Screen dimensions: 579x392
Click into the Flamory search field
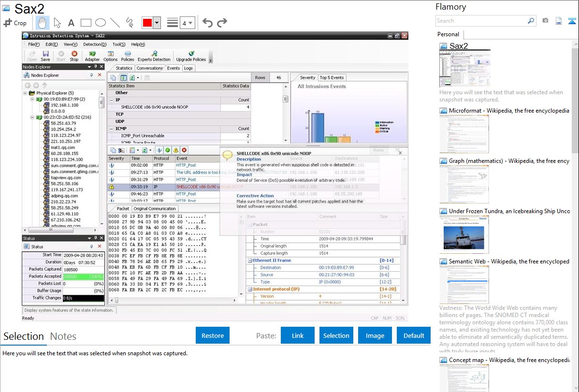click(x=481, y=21)
